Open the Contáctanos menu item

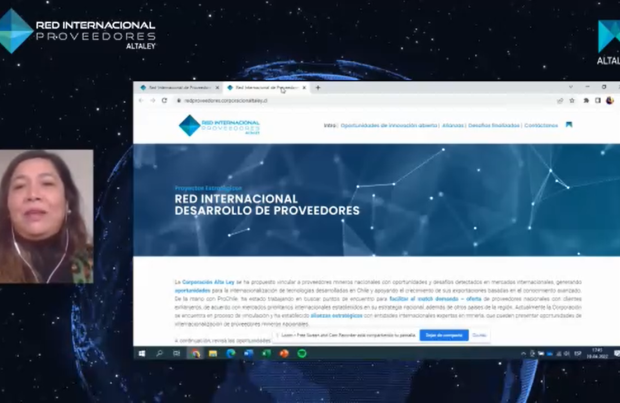(x=541, y=125)
